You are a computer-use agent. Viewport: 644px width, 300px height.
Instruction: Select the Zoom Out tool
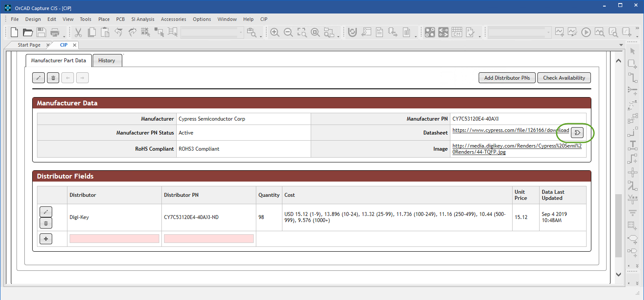(288, 32)
